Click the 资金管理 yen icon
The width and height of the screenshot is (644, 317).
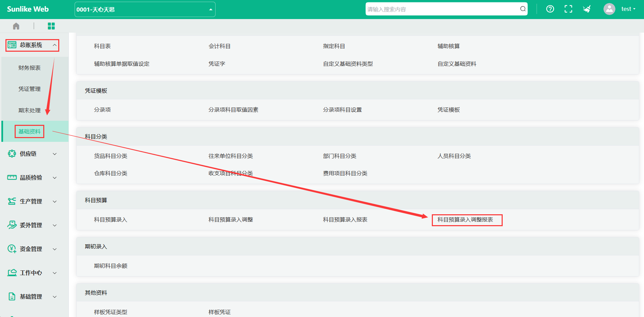point(12,249)
